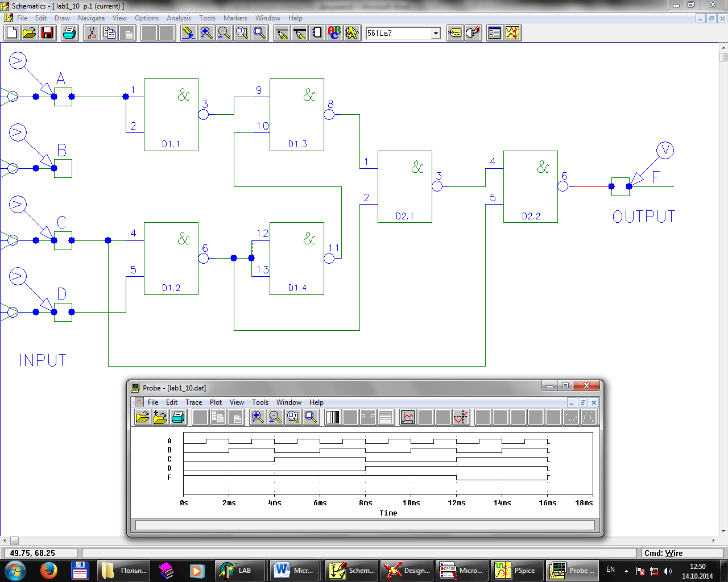
Task: Open the recent parts dropdown arrow
Action: pyautogui.click(x=436, y=33)
